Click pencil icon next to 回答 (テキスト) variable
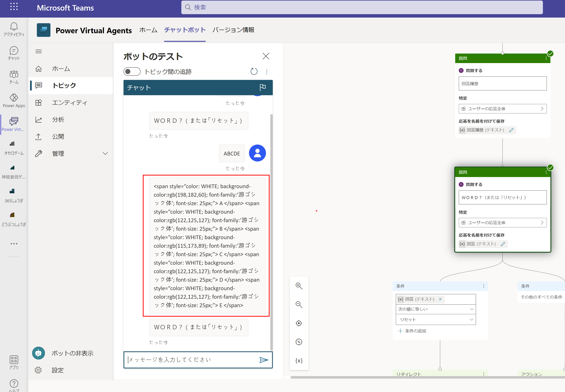565x392 pixels. (503, 244)
